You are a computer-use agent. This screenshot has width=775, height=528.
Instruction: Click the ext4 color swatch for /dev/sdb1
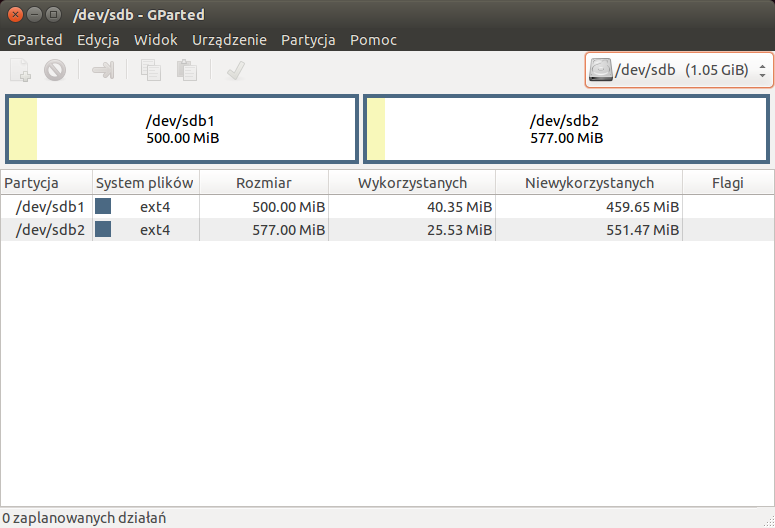[x=103, y=206]
